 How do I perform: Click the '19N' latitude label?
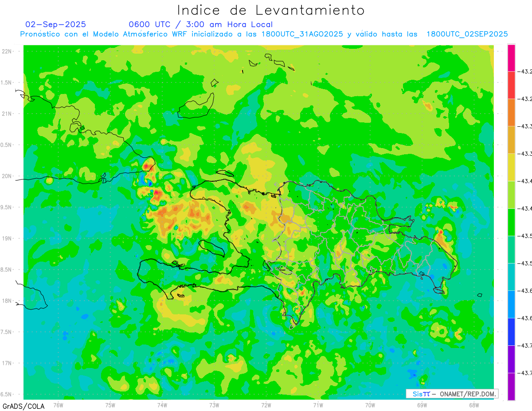point(7,239)
